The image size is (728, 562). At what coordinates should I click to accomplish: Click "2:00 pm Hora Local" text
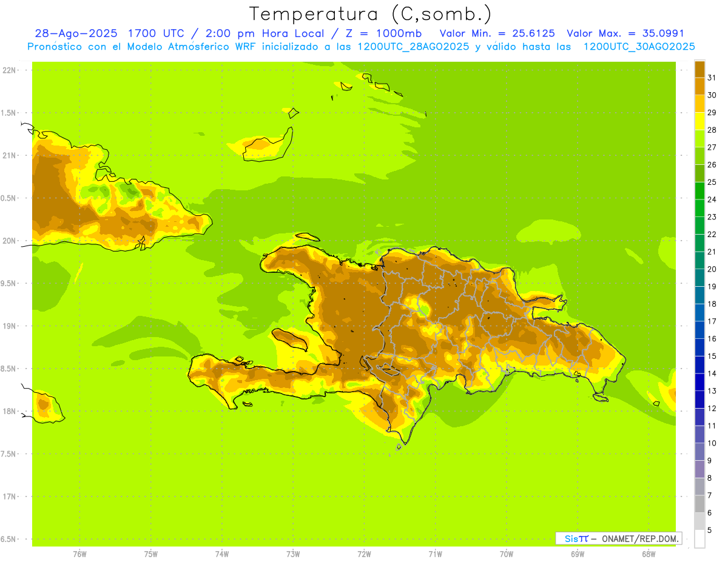(x=265, y=33)
